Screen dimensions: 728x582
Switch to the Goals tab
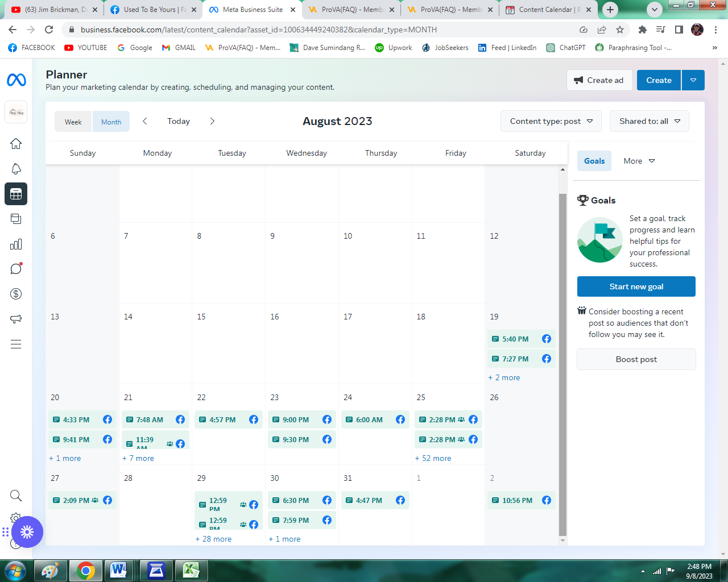pos(594,161)
